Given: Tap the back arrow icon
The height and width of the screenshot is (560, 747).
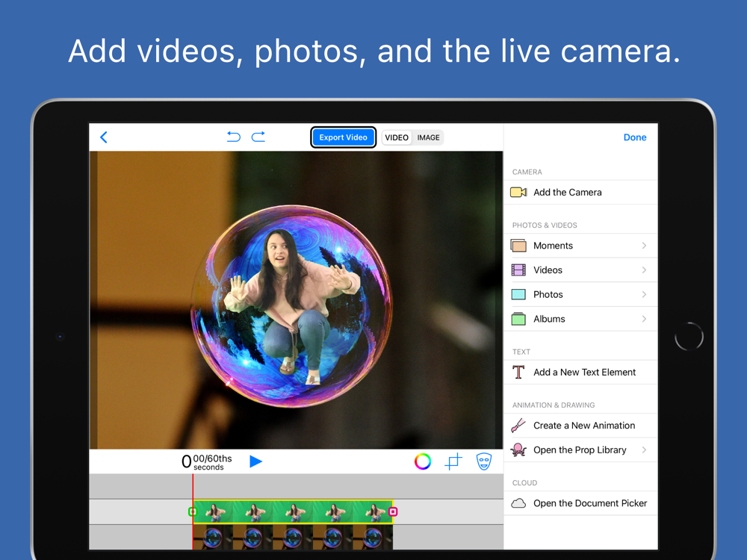Looking at the screenshot, I should [x=103, y=137].
